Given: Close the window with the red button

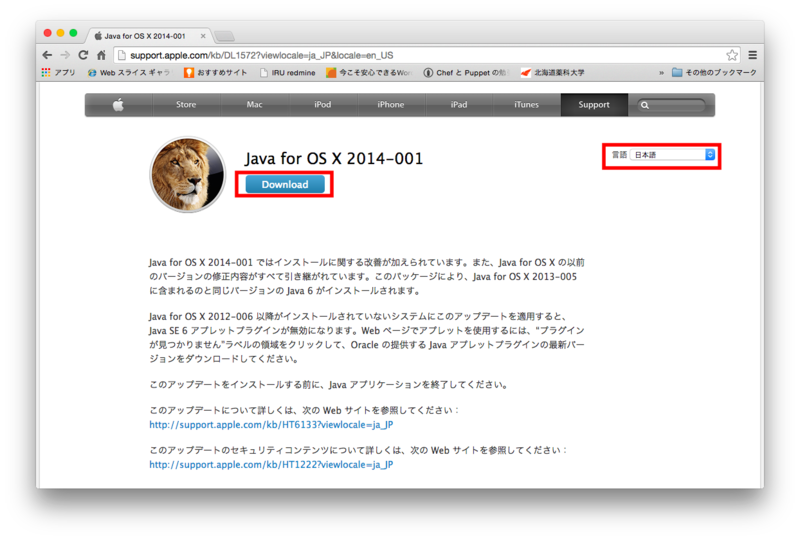Looking at the screenshot, I should pos(47,33).
